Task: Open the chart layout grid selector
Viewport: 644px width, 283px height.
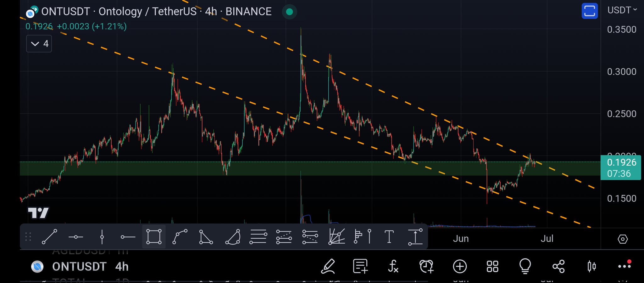Action: (492, 267)
